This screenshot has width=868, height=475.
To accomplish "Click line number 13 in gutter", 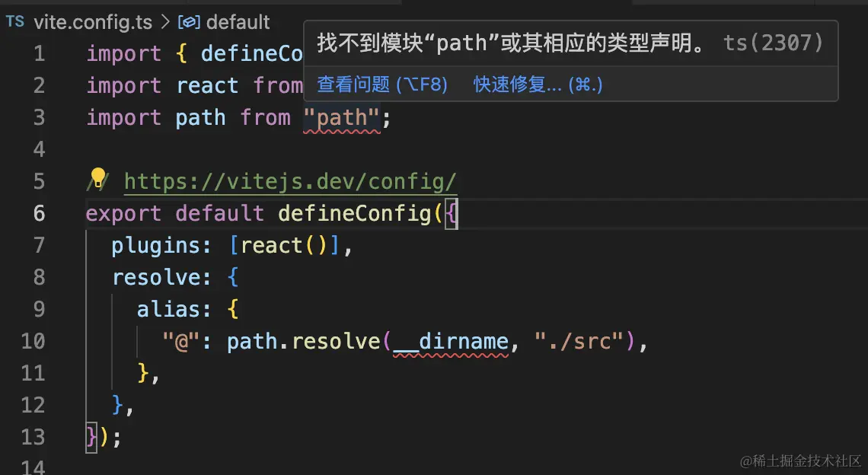I will click(x=33, y=437).
